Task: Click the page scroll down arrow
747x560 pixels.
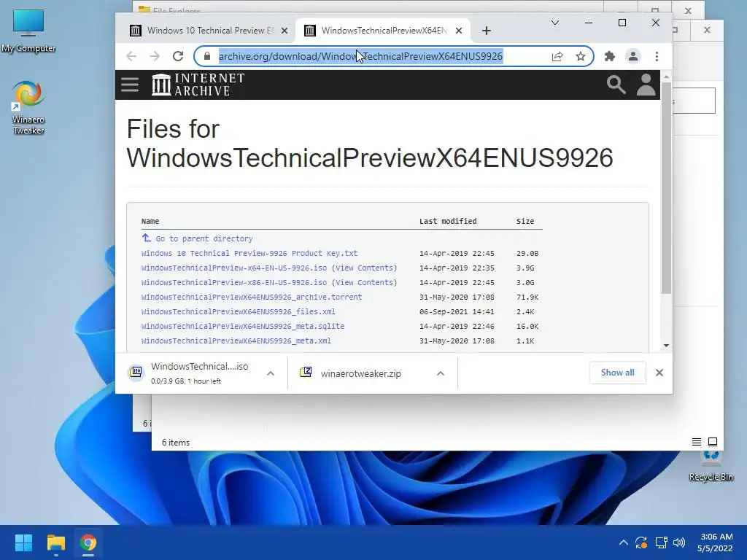Action: coord(666,346)
